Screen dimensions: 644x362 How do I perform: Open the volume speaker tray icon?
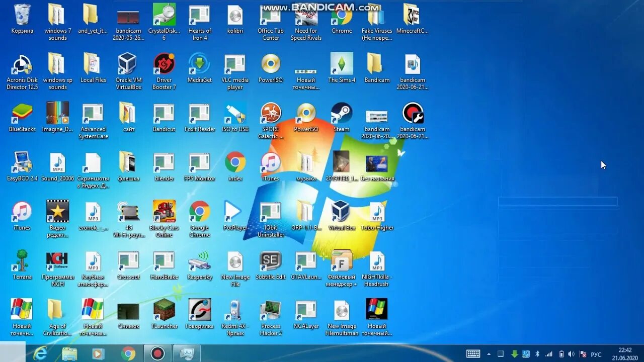tap(572, 354)
